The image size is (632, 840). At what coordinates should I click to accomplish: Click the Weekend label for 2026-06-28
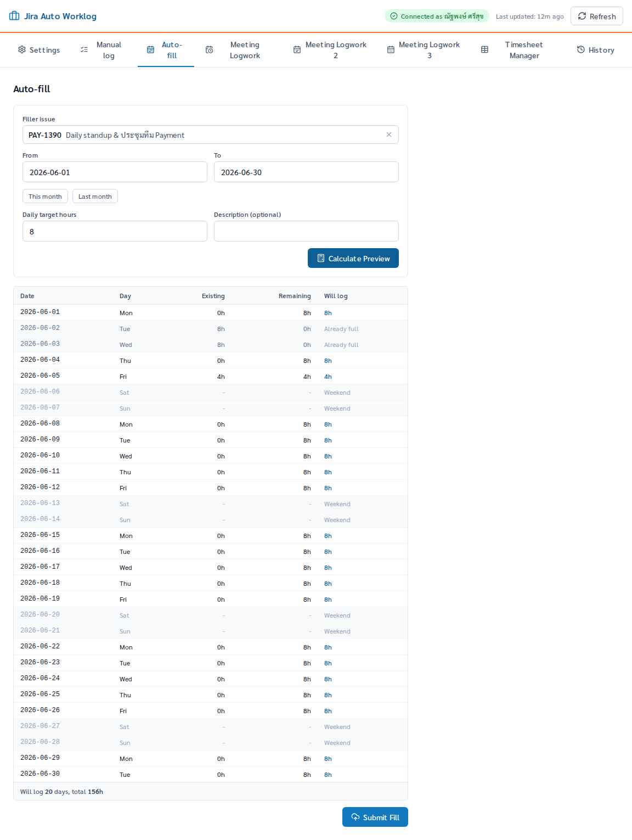pos(337,743)
